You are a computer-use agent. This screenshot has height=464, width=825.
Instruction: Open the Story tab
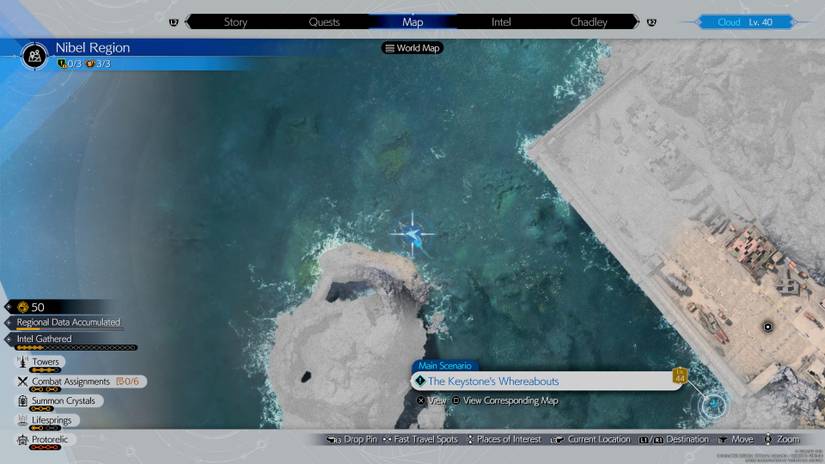[235, 22]
